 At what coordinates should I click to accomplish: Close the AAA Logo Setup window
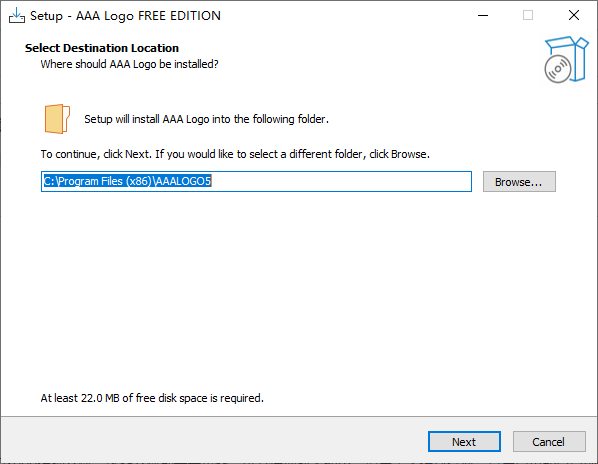click(x=574, y=16)
